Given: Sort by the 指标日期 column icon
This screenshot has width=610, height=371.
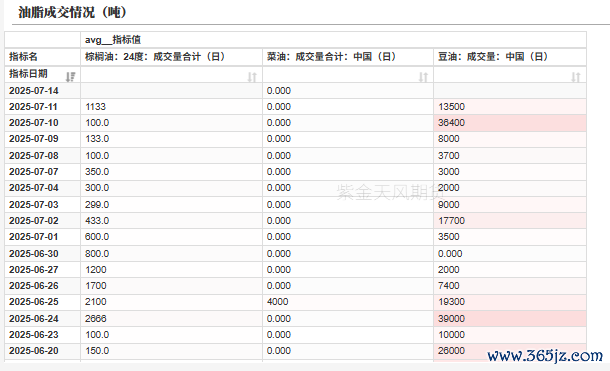Looking at the screenshot, I should (70, 77).
